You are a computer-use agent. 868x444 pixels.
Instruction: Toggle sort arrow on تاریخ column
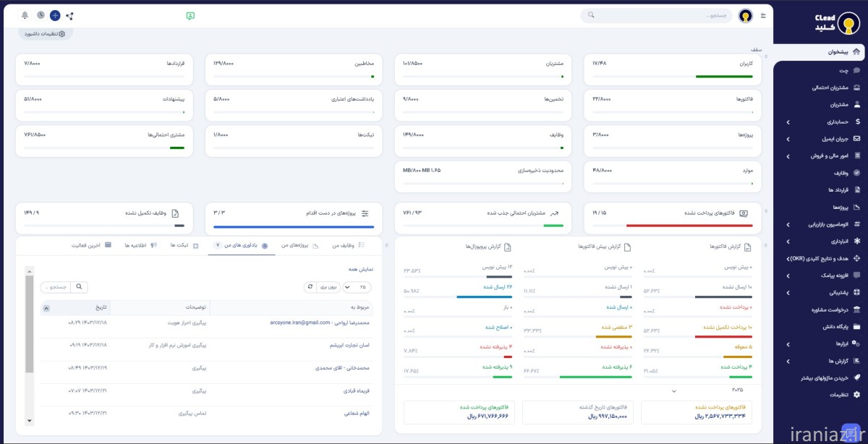pyautogui.click(x=46, y=308)
